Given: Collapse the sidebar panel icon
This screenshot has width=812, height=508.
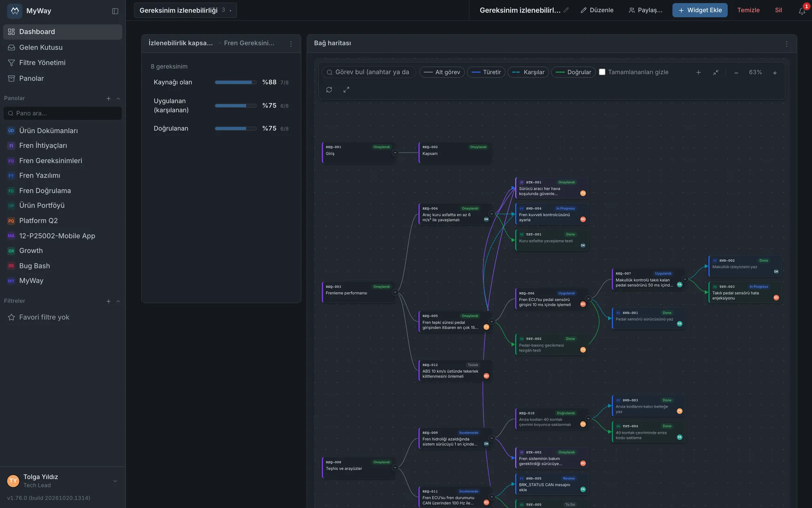Looking at the screenshot, I should point(115,11).
